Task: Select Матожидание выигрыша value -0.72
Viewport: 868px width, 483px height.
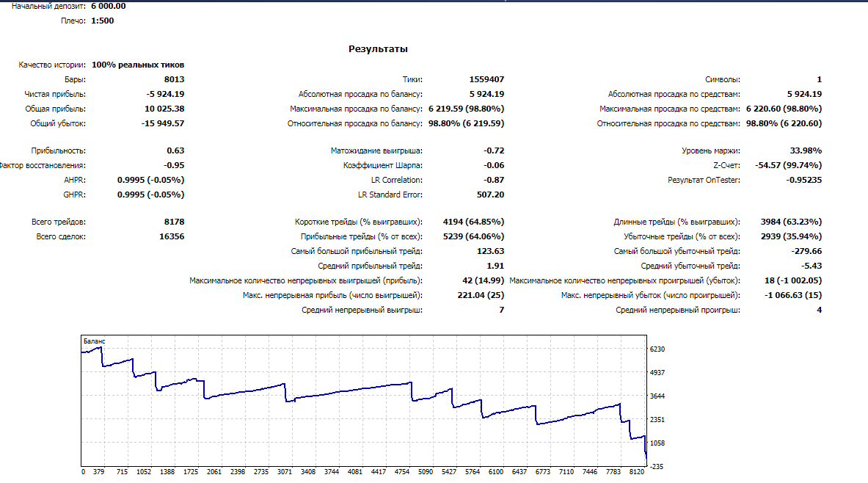Action: 494,150
